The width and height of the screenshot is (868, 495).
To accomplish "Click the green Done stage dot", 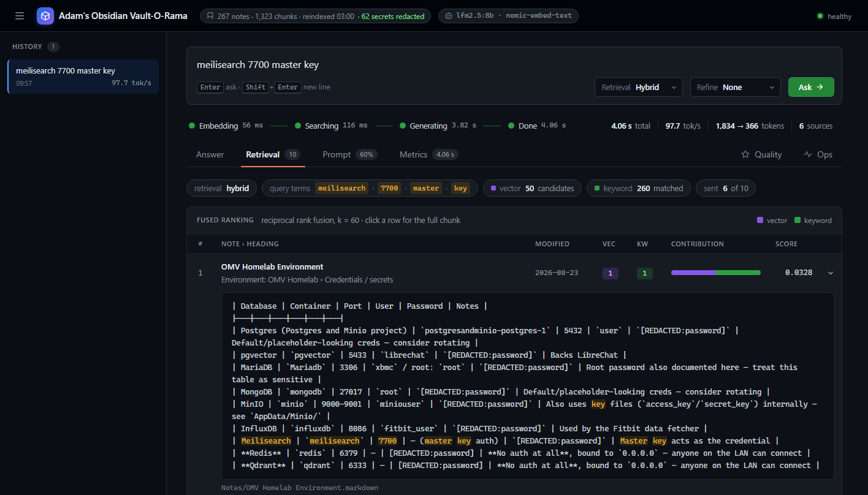I will pyautogui.click(x=511, y=126).
